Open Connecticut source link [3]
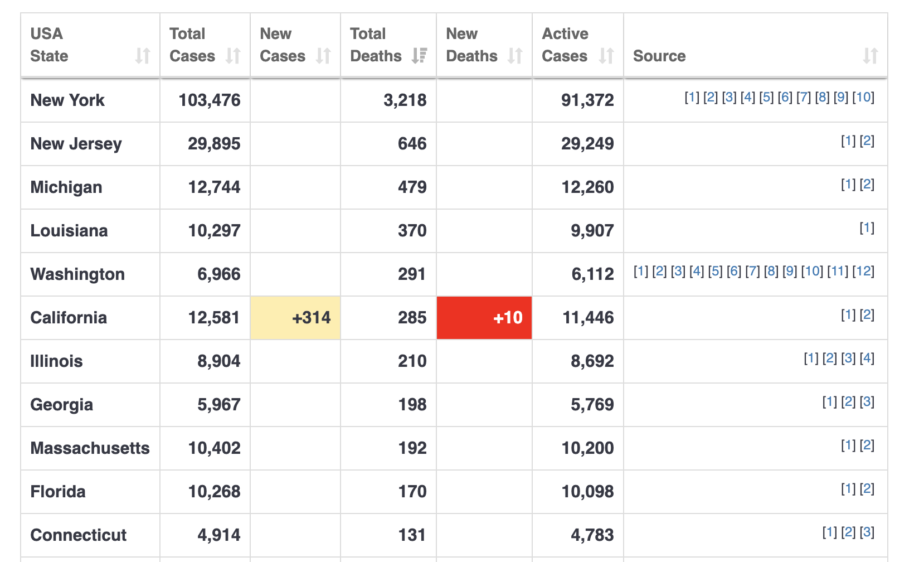The width and height of the screenshot is (924, 562). pyautogui.click(x=867, y=532)
